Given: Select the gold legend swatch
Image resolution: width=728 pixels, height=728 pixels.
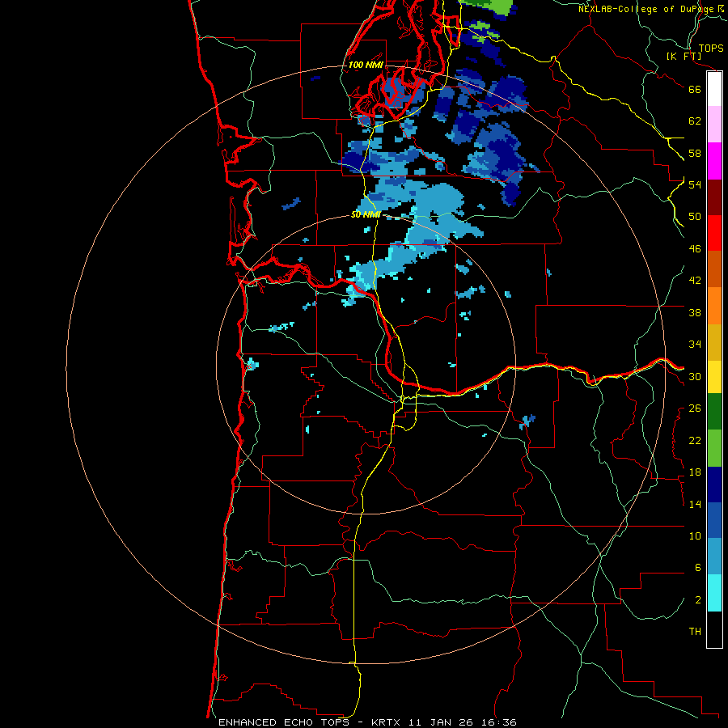Looking at the screenshot, I should pos(714,342).
